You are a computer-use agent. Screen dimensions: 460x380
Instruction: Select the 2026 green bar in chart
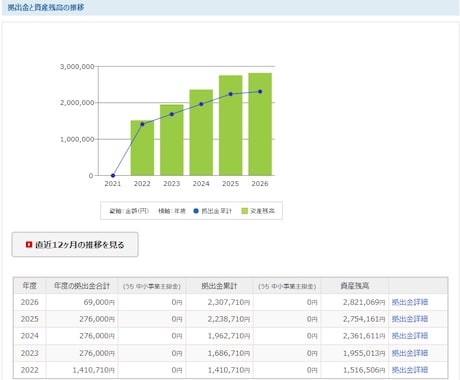pyautogui.click(x=260, y=124)
